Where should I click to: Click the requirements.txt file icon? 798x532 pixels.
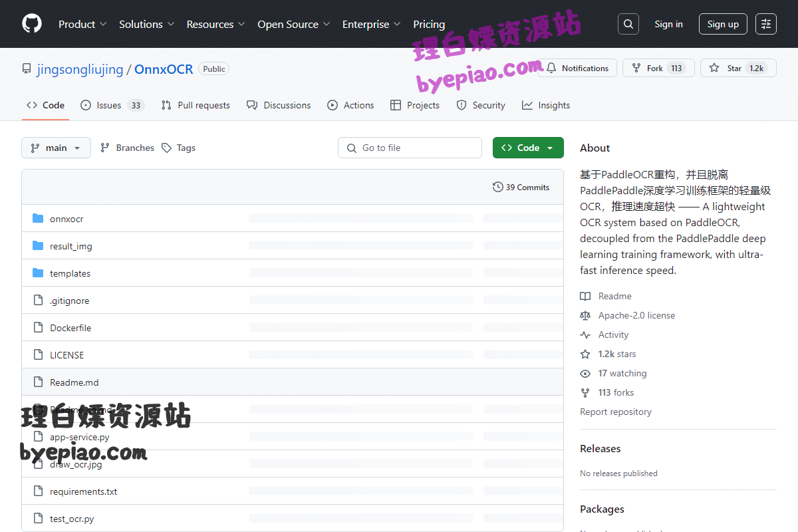tap(38, 491)
